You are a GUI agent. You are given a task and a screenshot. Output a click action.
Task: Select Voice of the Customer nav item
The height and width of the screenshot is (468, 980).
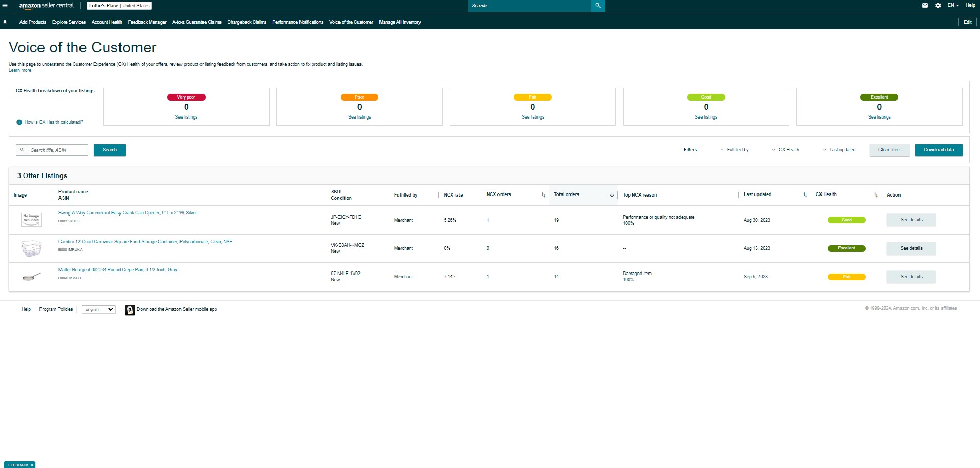pyautogui.click(x=351, y=22)
